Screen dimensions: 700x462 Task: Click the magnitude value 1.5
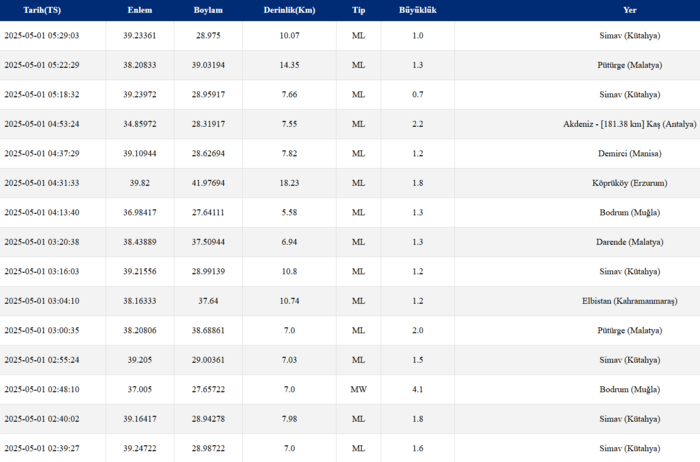pos(418,360)
